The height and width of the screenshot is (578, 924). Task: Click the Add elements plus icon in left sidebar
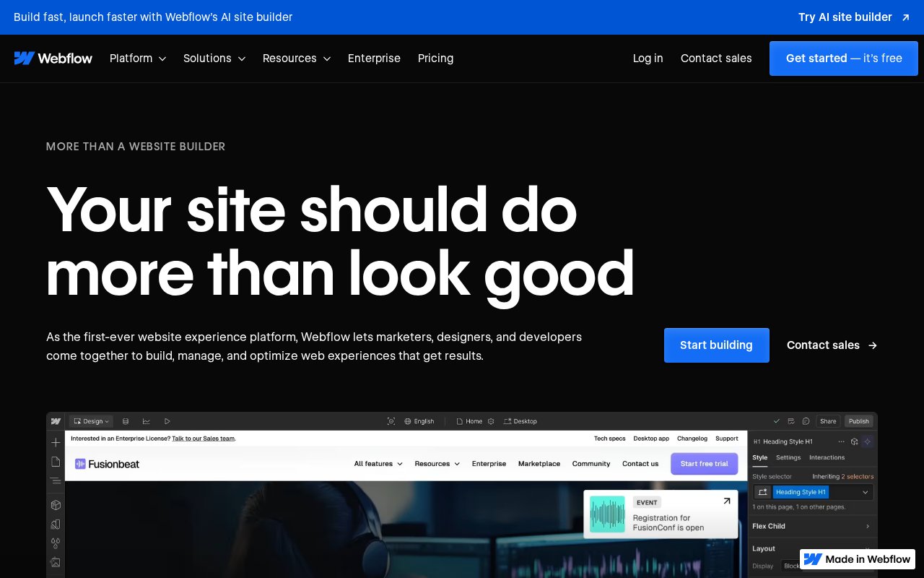pos(56,442)
